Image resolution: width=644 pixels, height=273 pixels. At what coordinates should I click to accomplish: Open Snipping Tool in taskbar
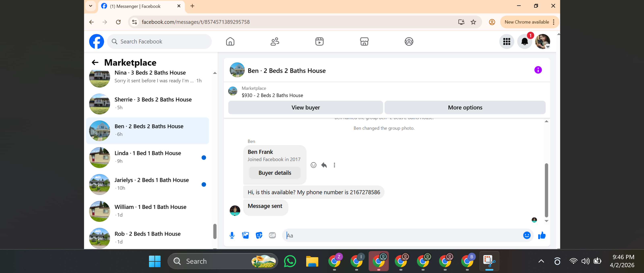[489, 261]
